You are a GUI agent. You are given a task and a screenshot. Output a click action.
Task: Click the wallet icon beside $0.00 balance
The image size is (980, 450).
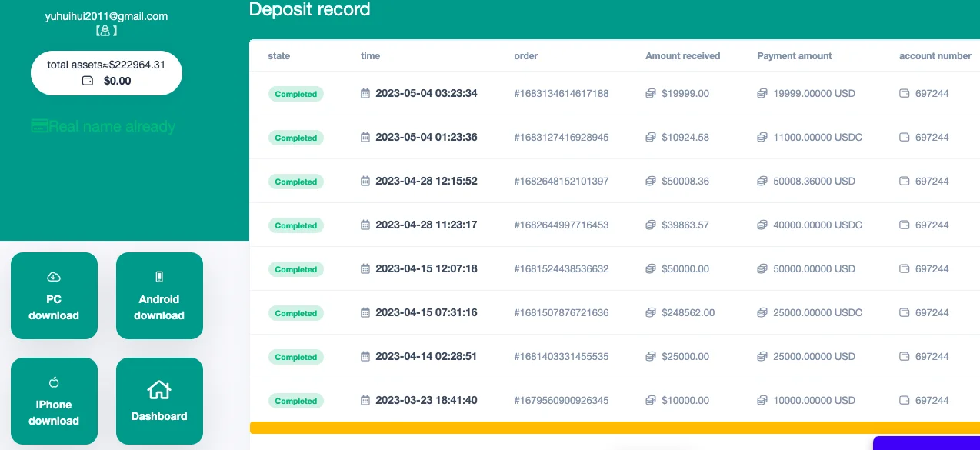[x=88, y=81]
